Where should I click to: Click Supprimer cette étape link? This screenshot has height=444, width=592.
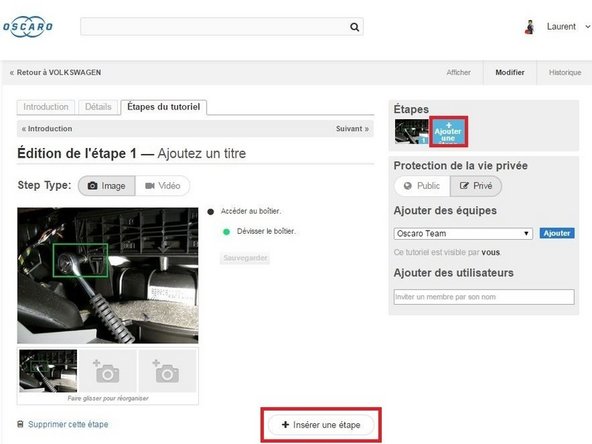tap(68, 424)
